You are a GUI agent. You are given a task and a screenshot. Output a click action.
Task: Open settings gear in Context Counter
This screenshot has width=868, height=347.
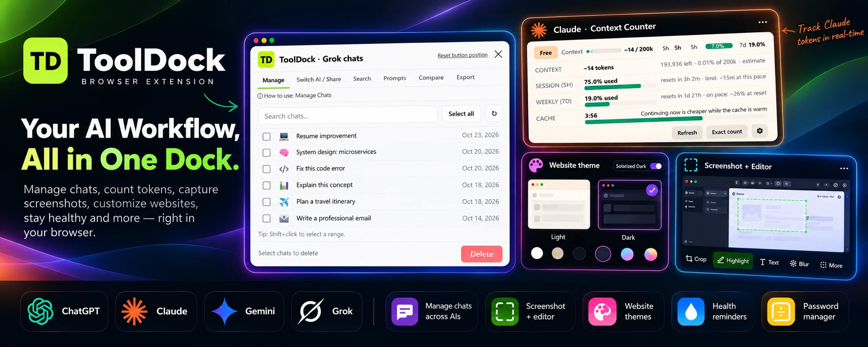[x=759, y=131]
